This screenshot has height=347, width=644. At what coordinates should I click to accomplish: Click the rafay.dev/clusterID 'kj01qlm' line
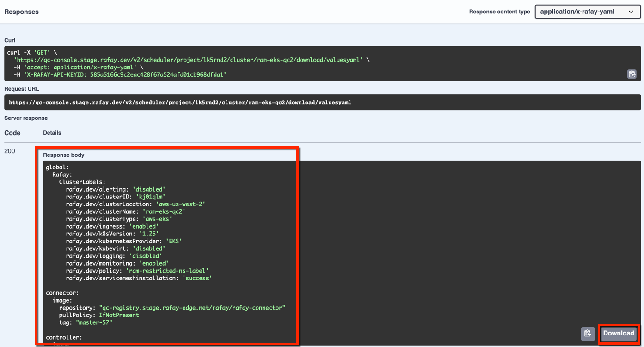tap(116, 197)
